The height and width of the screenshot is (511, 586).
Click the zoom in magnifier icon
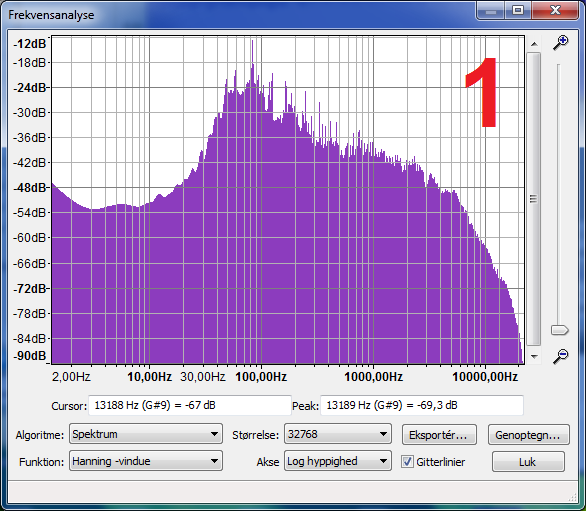point(561,43)
